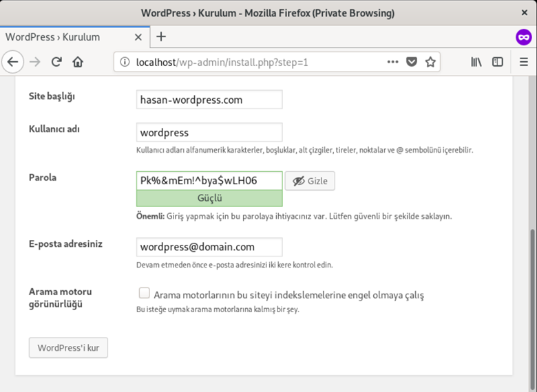Reload the current page

[x=56, y=62]
